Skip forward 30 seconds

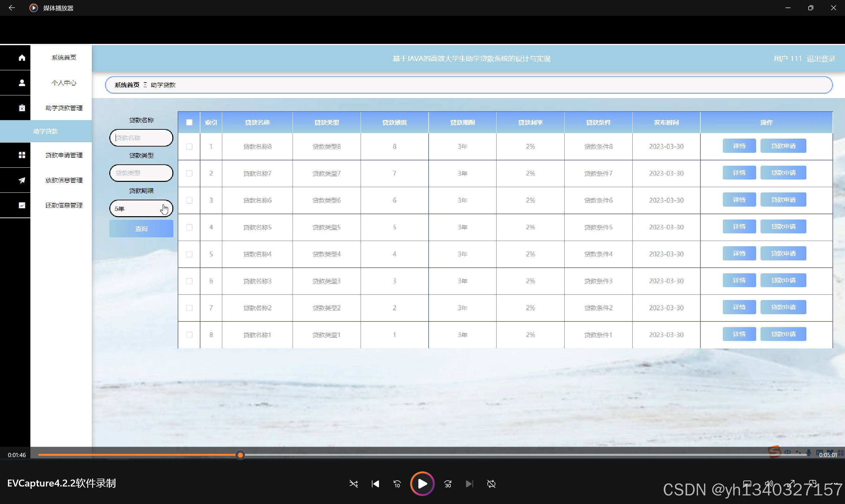point(448,484)
